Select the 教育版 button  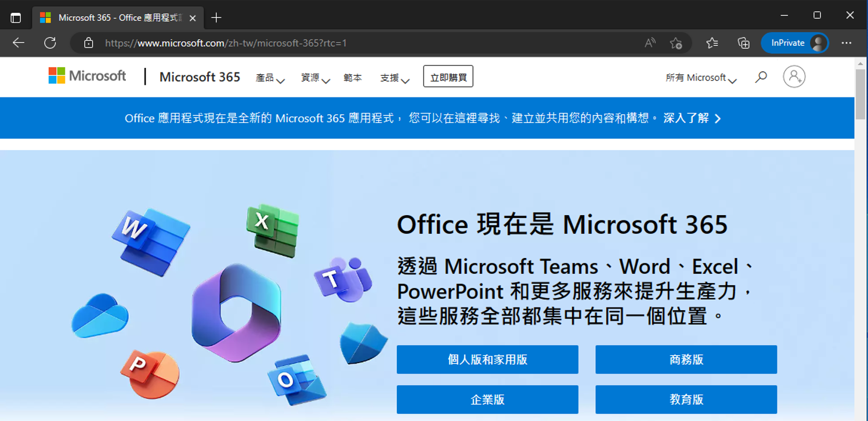[x=686, y=400]
